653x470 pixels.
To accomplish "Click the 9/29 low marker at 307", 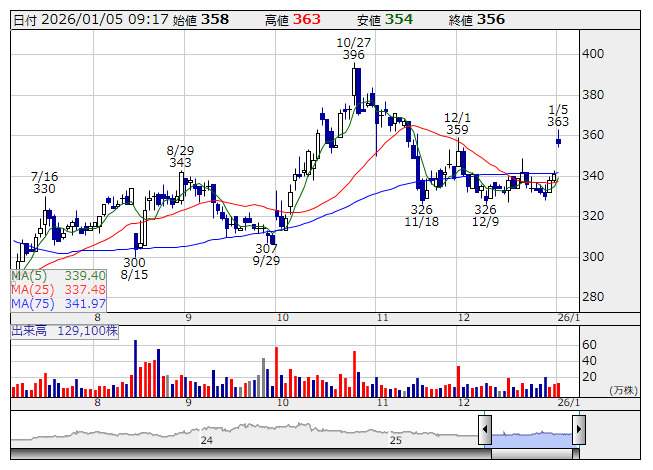I will [x=266, y=254].
